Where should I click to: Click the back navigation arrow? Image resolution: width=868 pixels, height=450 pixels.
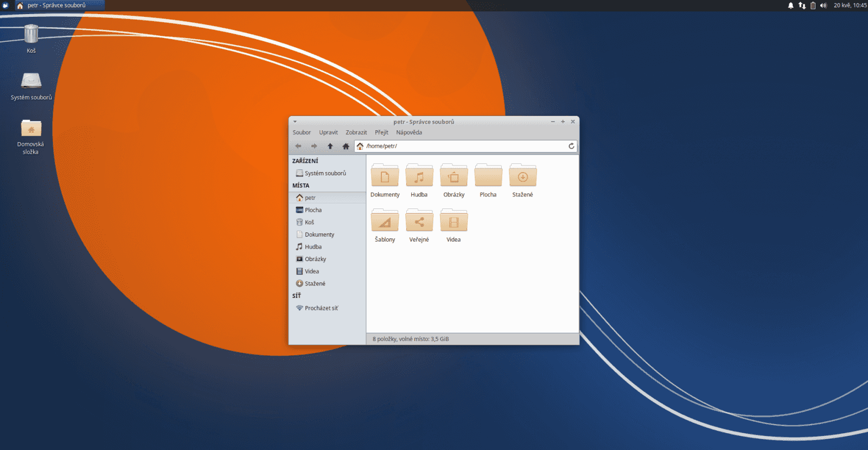click(298, 146)
